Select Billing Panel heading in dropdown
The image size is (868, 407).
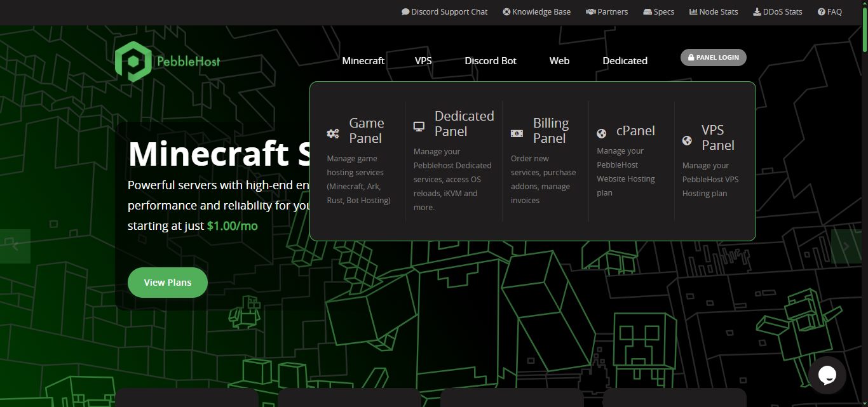point(550,131)
